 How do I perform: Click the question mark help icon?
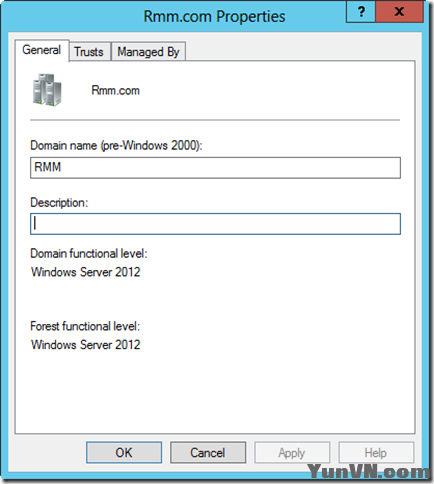361,12
